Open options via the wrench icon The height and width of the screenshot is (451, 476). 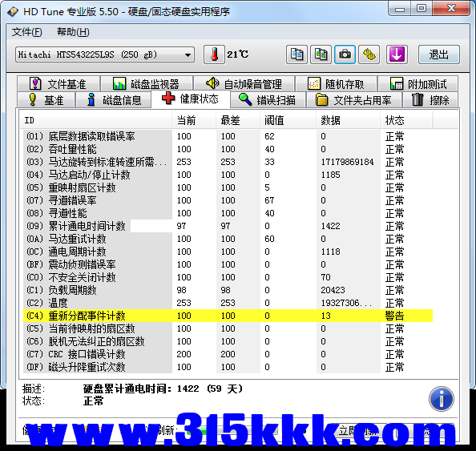click(x=369, y=54)
